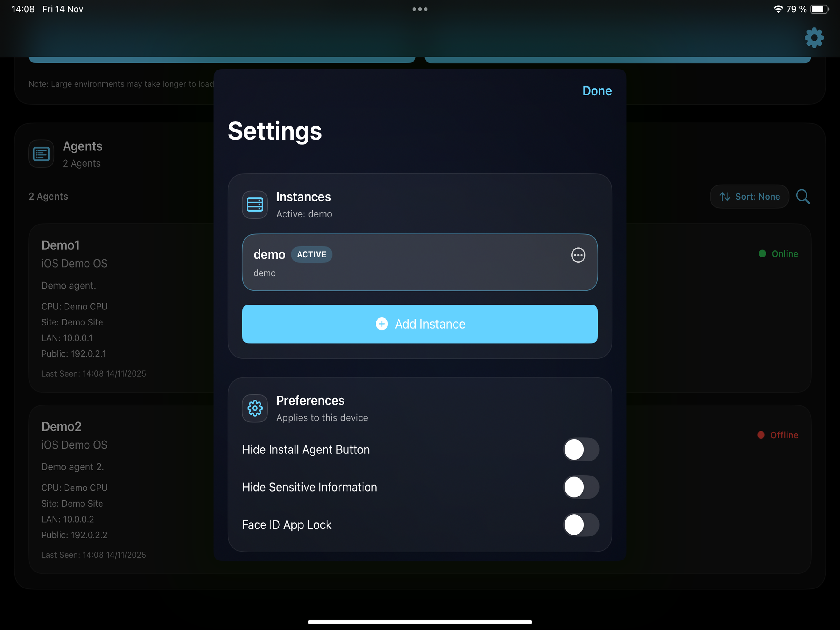Tap the clock time 14:08 in status bar
Image resolution: width=840 pixels, height=630 pixels.
click(x=23, y=9)
